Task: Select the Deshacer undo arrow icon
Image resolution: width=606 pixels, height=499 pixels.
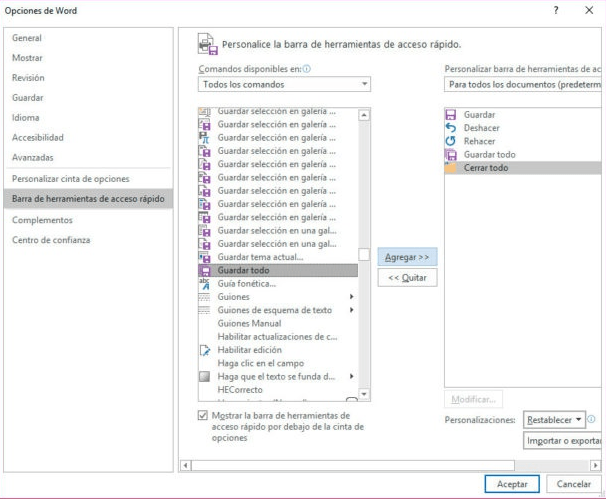Action: (x=451, y=129)
